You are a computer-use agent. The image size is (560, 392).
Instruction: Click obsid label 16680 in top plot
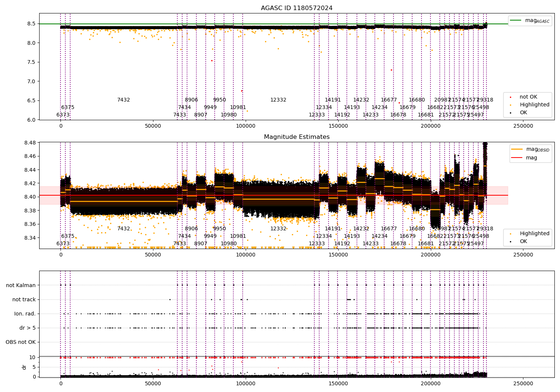click(x=417, y=100)
